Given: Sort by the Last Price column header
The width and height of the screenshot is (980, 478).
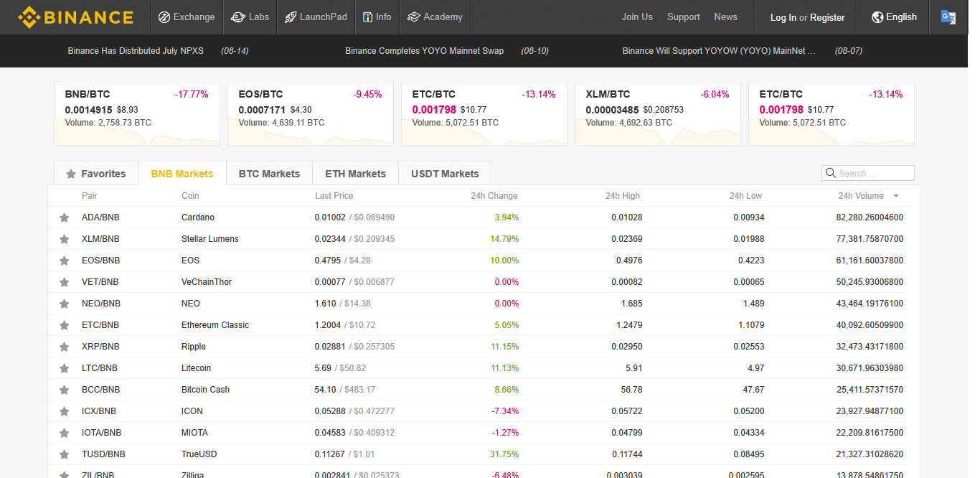Looking at the screenshot, I should [334, 196].
